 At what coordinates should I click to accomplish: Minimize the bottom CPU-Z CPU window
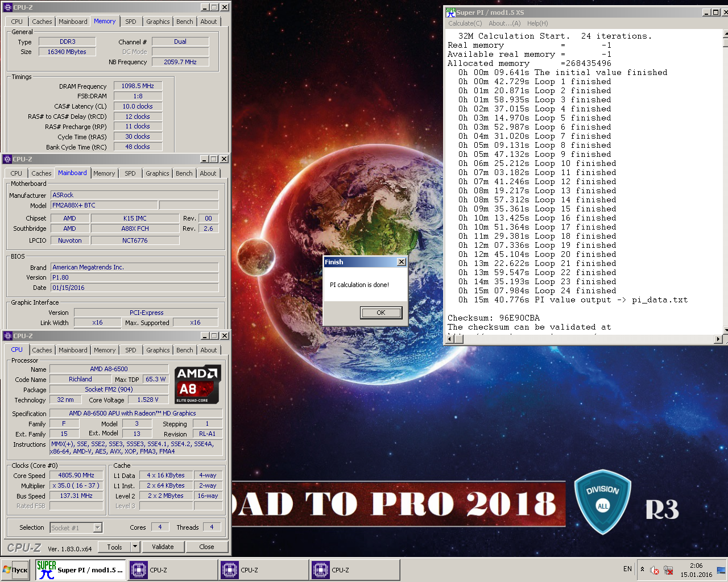point(205,336)
